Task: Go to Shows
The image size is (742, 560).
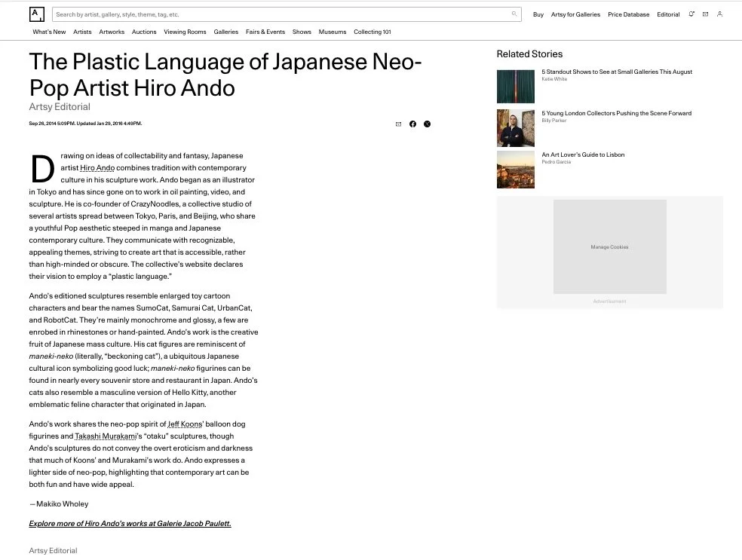Action: (x=302, y=32)
